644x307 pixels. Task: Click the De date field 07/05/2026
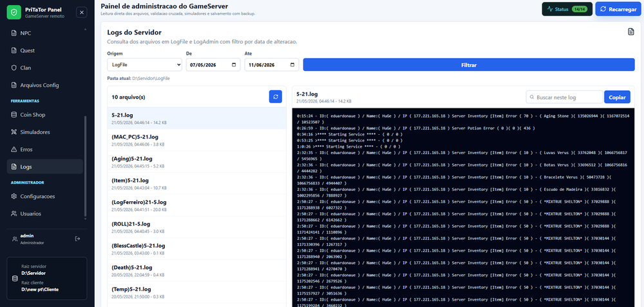[x=213, y=64]
